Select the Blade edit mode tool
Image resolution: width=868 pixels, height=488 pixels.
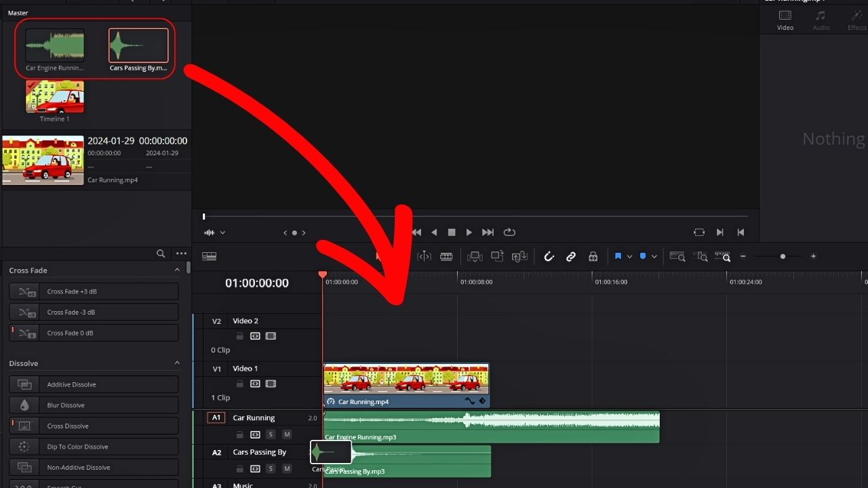pos(446,256)
